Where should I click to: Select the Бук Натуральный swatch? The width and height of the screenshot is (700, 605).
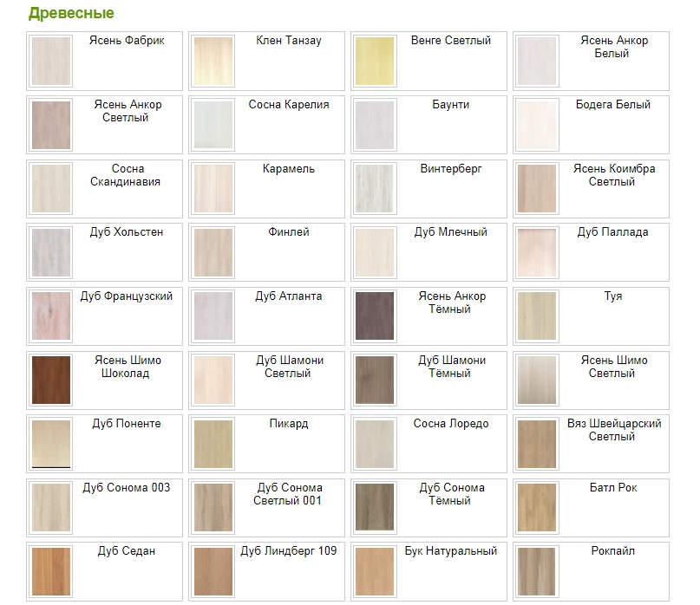click(x=376, y=571)
